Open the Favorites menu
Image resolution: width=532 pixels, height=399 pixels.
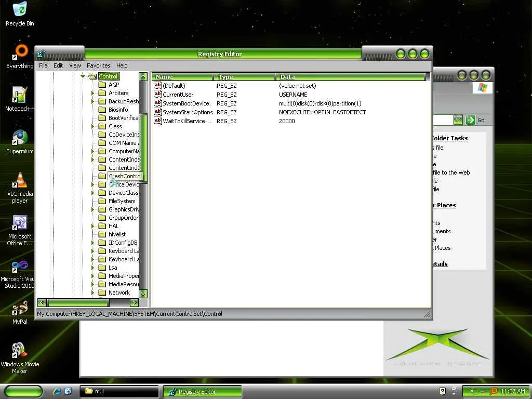click(x=98, y=65)
